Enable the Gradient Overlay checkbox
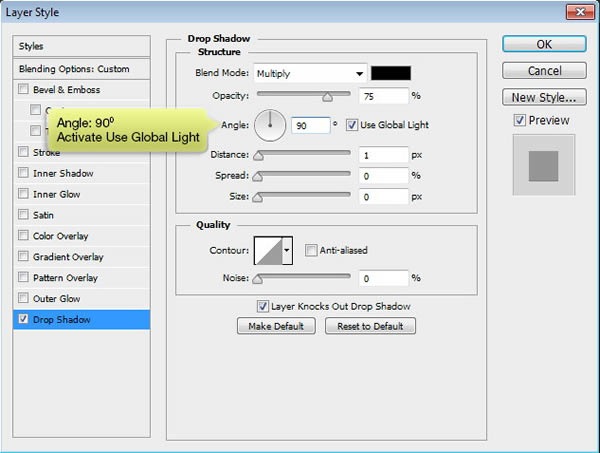This screenshot has width=600, height=453. click(23, 256)
